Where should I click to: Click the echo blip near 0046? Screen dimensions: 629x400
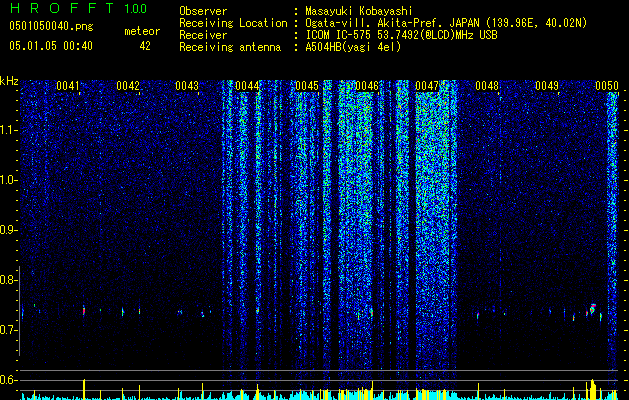tap(371, 311)
